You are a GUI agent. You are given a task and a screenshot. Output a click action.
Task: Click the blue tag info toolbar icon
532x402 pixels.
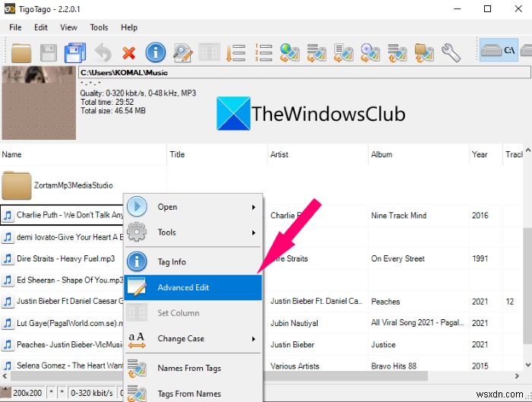[x=155, y=52]
